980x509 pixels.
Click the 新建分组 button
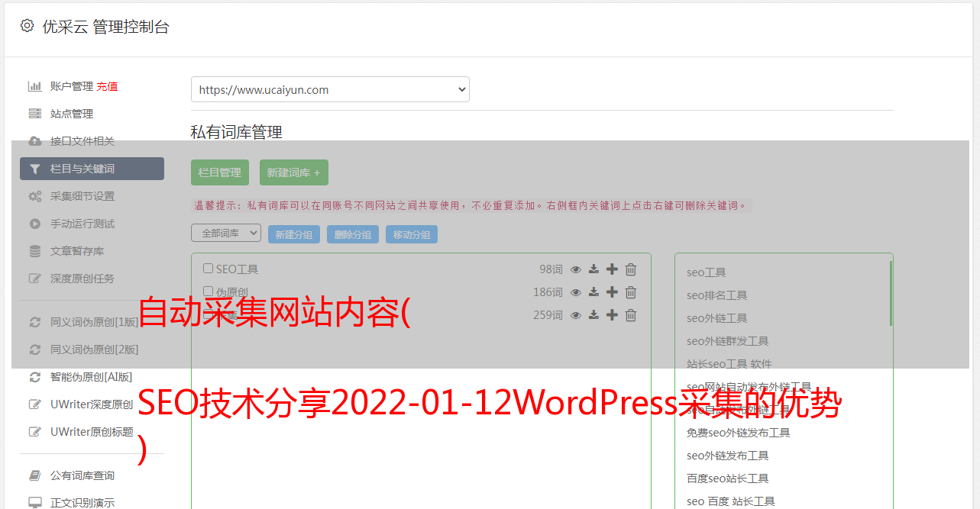294,234
